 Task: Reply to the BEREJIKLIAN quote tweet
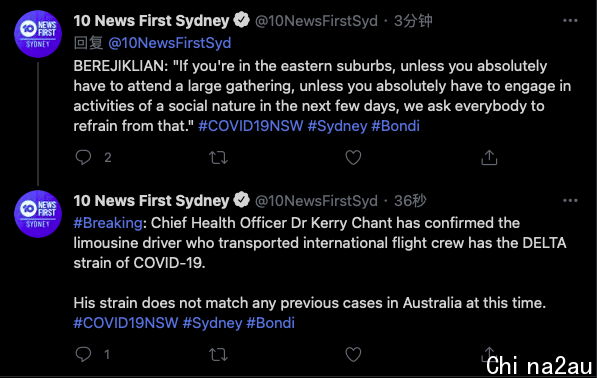[x=83, y=157]
